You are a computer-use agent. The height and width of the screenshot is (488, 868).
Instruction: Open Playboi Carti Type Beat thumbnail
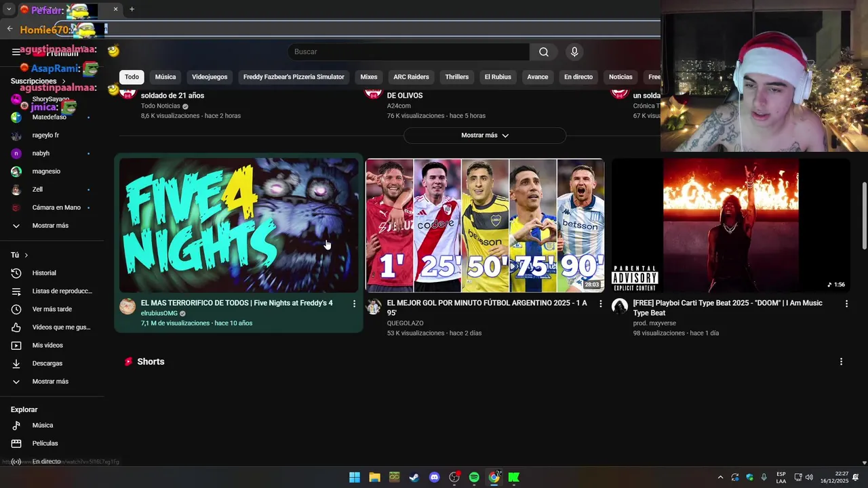(x=730, y=225)
